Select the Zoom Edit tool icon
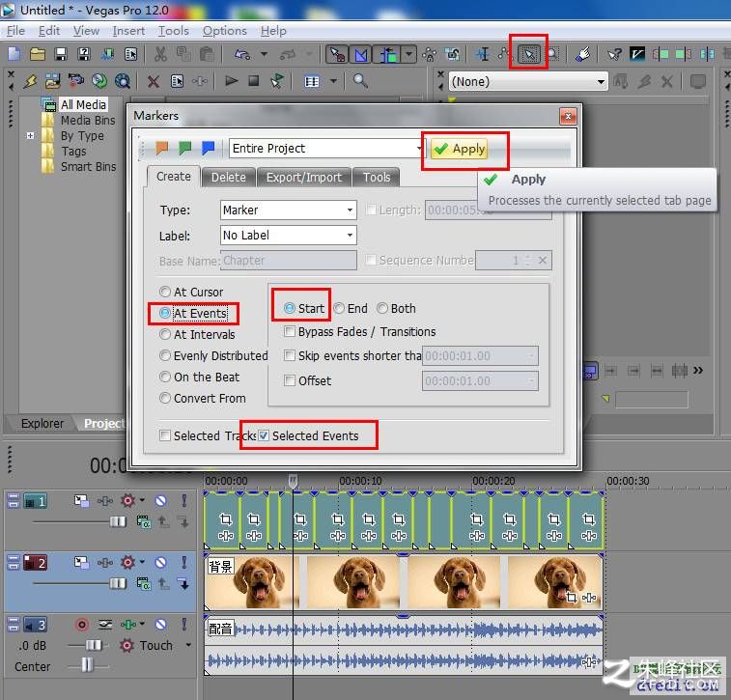Image resolution: width=731 pixels, height=700 pixels. pos(553,54)
